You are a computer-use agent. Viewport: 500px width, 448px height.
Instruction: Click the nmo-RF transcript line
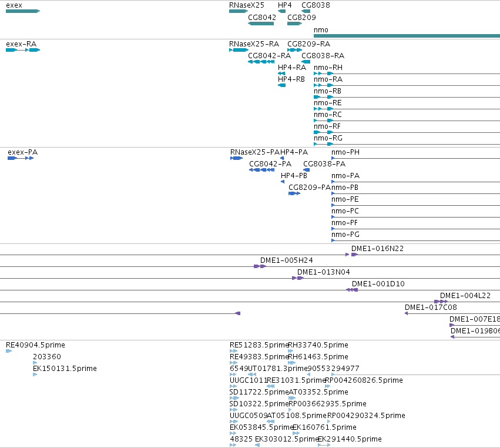tap(407, 132)
